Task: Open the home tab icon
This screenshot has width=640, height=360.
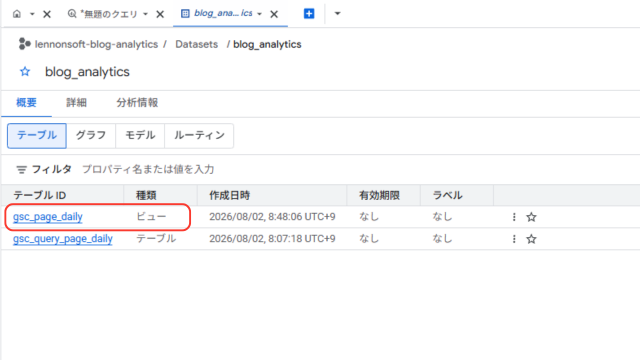Action: click(x=17, y=14)
